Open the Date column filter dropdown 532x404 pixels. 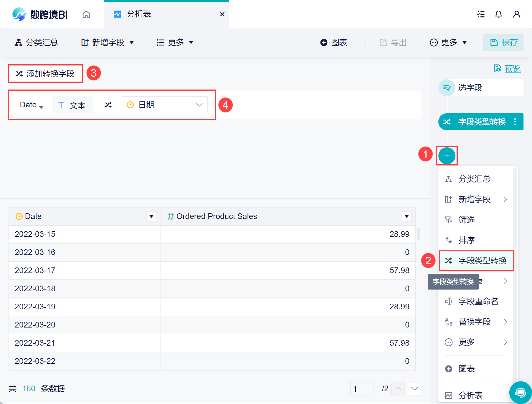point(151,216)
